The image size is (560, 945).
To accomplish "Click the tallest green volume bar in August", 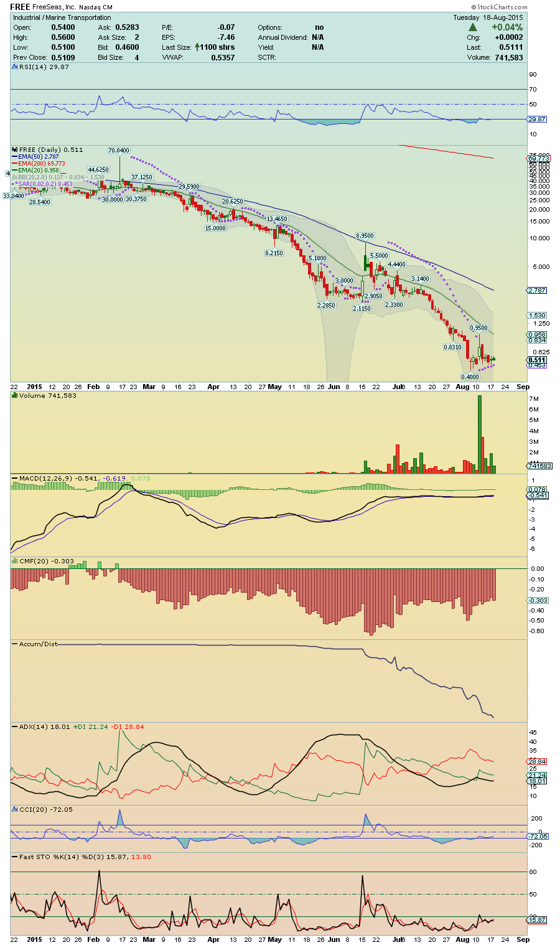I will click(480, 435).
